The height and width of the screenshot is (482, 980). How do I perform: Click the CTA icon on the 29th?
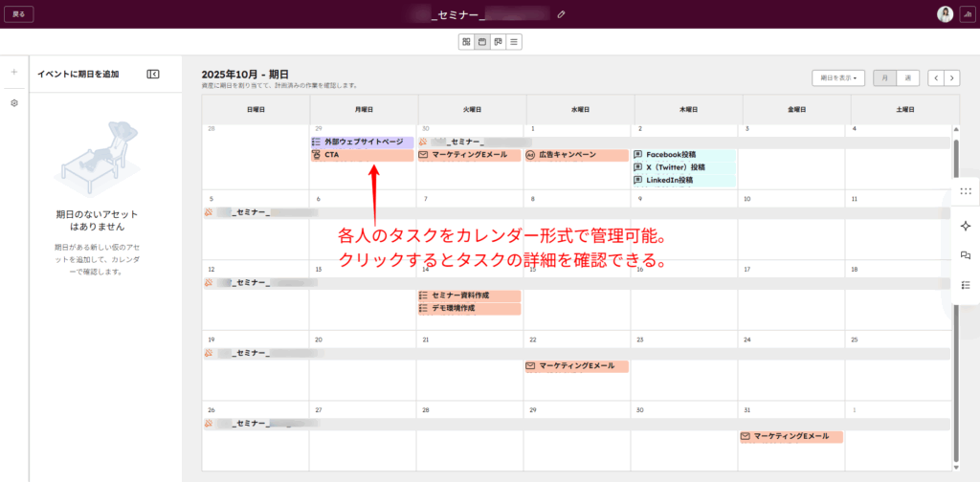pos(316,155)
